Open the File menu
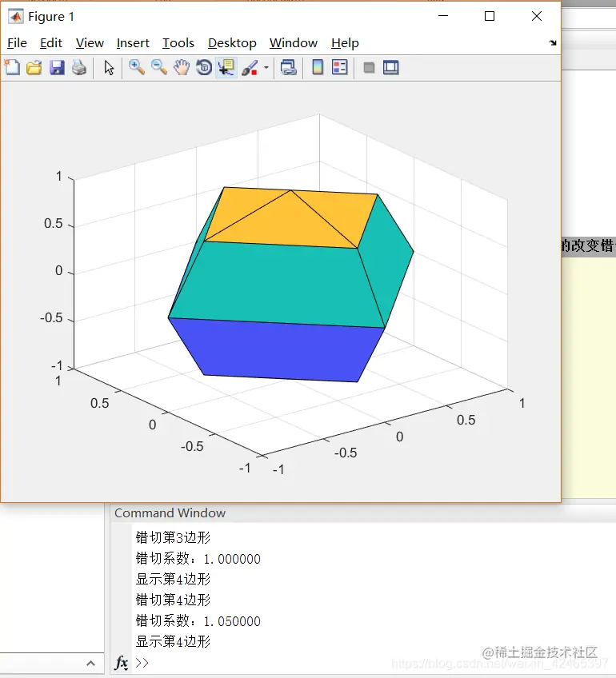This screenshot has width=616, height=678. point(17,43)
